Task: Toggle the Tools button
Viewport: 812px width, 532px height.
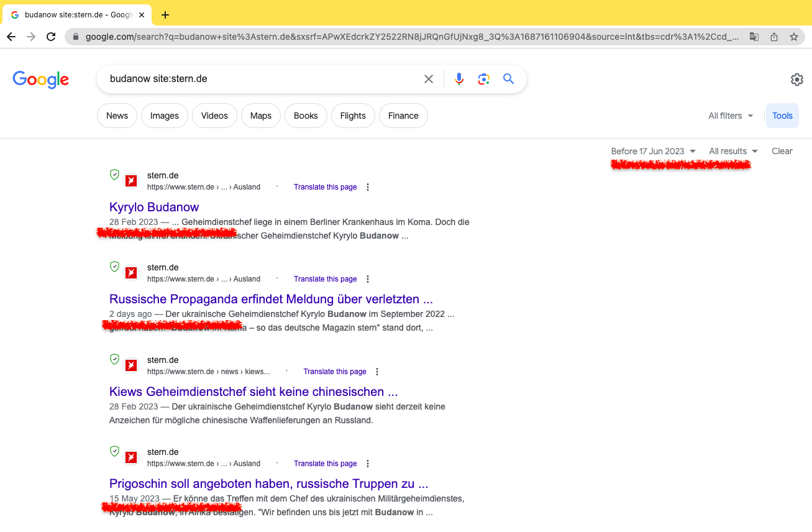Action: pyautogui.click(x=782, y=116)
